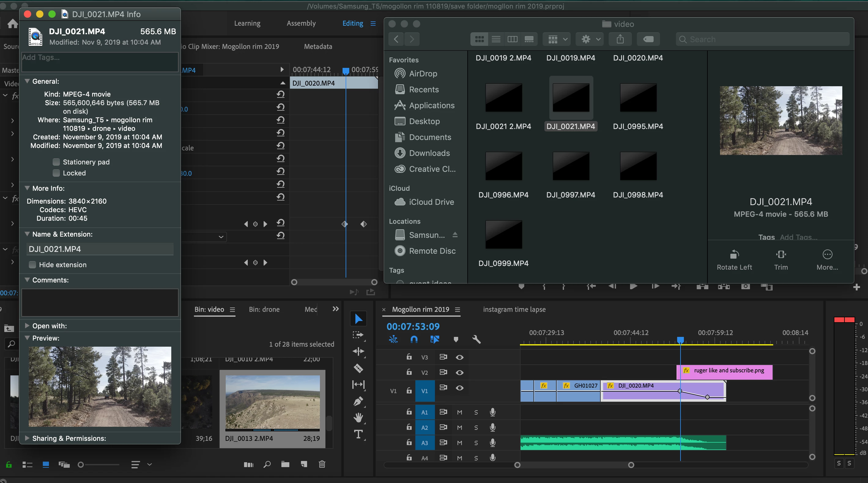Select the Razor tool
Viewport: 868px width, 483px height.
click(x=358, y=368)
